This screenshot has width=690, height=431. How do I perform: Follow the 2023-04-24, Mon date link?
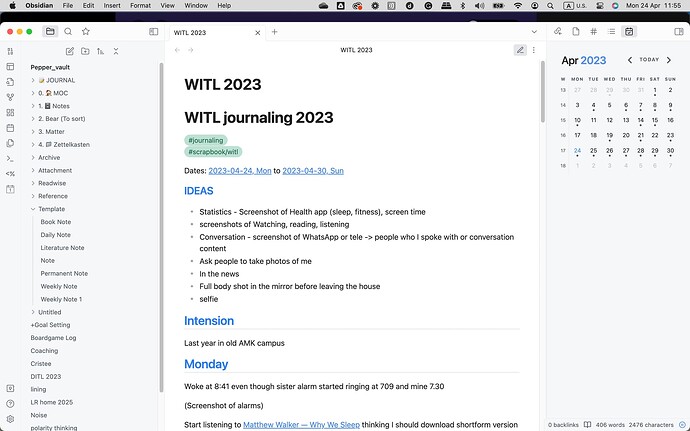coord(240,171)
